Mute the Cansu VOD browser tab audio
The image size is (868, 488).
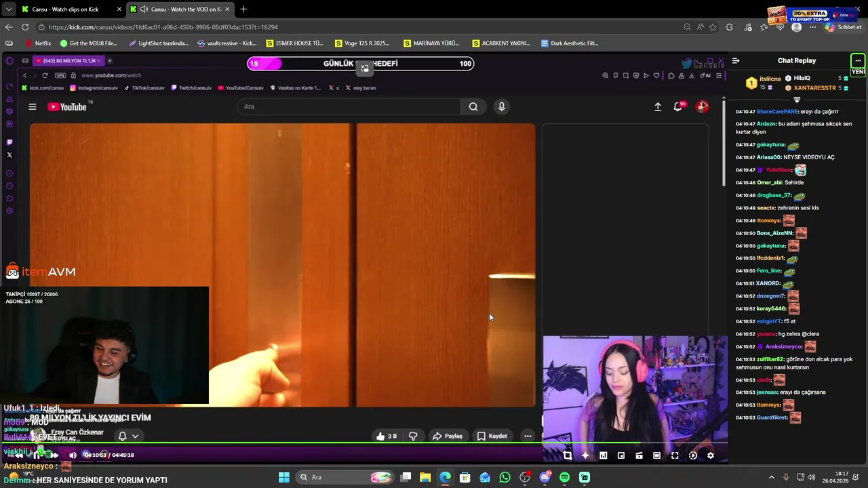[144, 9]
